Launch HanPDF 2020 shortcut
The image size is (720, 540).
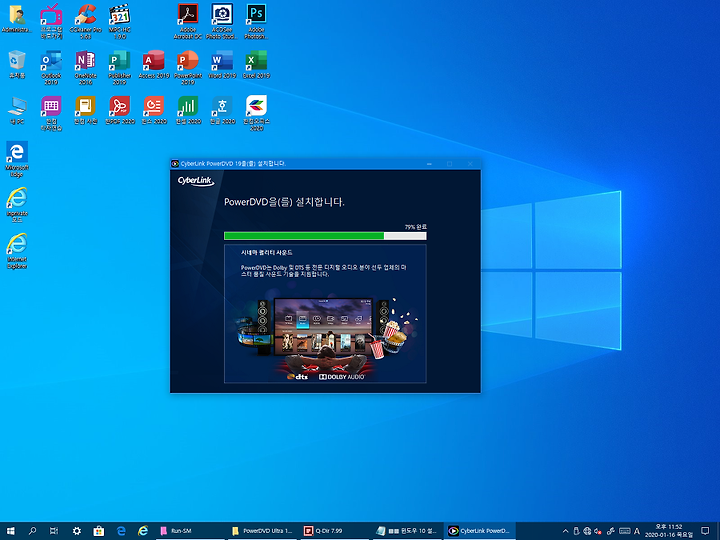(119, 110)
